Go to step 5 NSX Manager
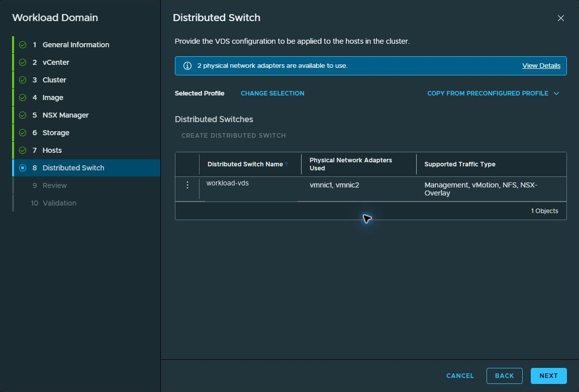 (x=87, y=115)
